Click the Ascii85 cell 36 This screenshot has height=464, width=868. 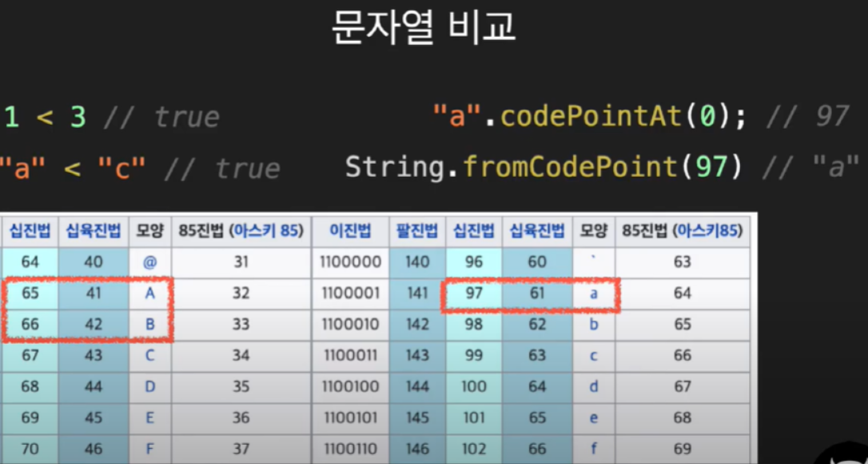[241, 418]
